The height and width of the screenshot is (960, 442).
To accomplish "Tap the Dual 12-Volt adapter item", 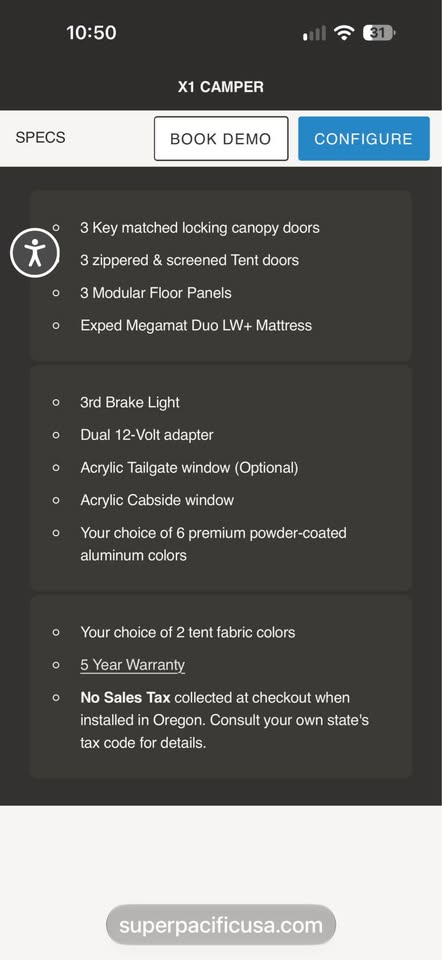I will coord(147,435).
